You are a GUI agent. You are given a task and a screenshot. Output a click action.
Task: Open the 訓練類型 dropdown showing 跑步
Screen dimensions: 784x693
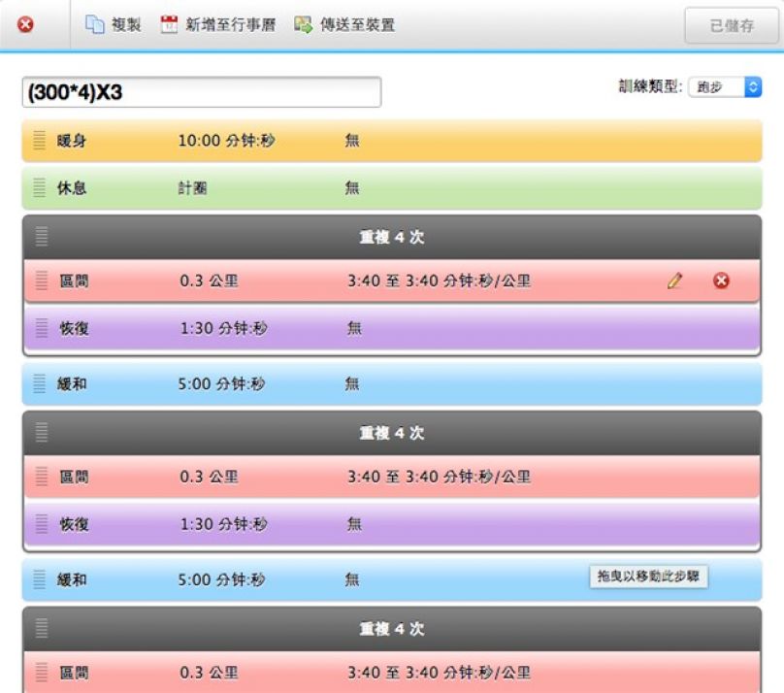725,86
